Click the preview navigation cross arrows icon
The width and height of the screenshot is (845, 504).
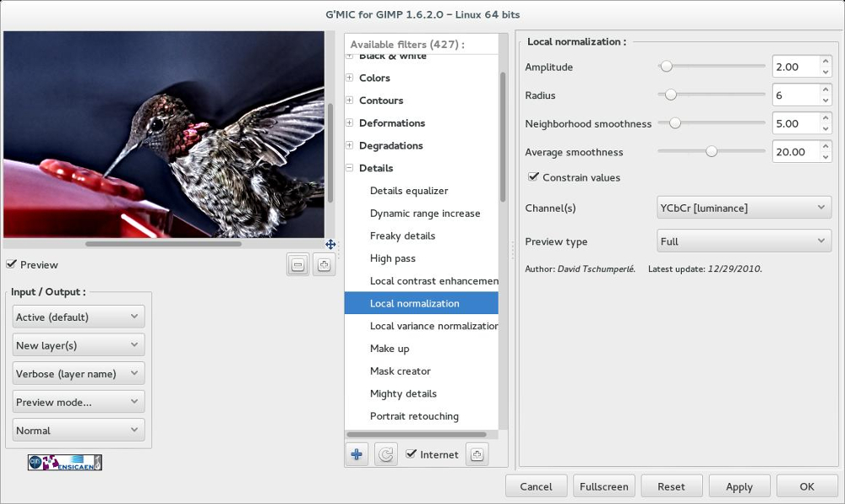331,244
